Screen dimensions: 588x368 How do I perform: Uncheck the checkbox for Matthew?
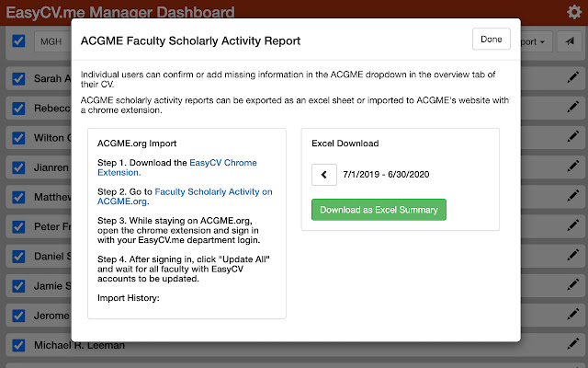click(18, 197)
